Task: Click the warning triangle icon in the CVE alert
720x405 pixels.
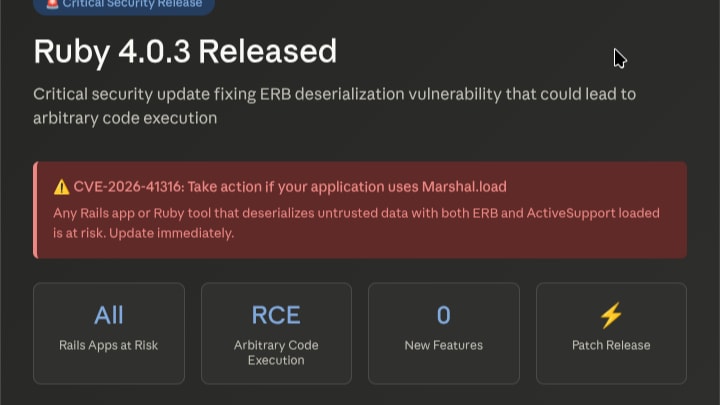Action: pyautogui.click(x=61, y=187)
